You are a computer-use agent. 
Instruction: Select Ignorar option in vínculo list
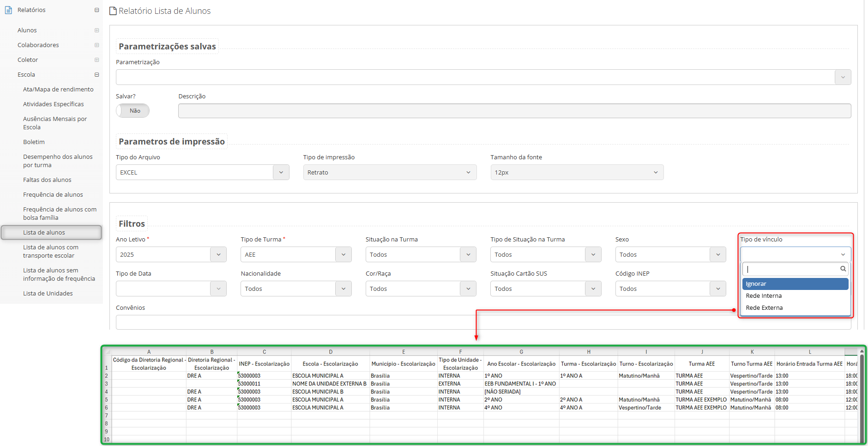point(795,284)
